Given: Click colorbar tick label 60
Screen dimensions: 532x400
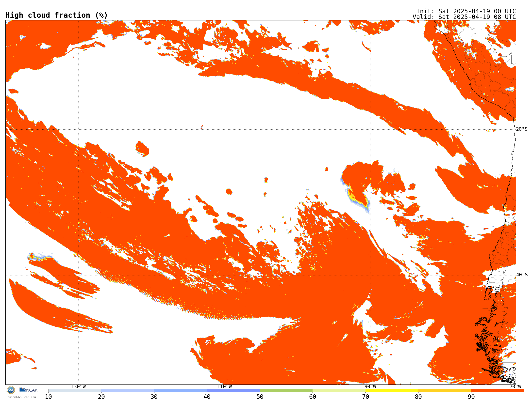Looking at the screenshot, I should (x=313, y=397).
